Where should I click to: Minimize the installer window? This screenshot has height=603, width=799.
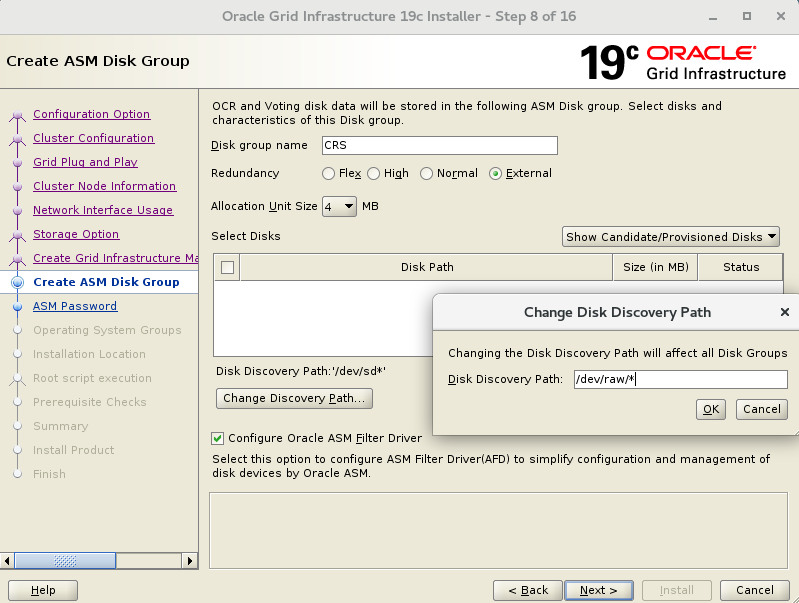(x=713, y=17)
